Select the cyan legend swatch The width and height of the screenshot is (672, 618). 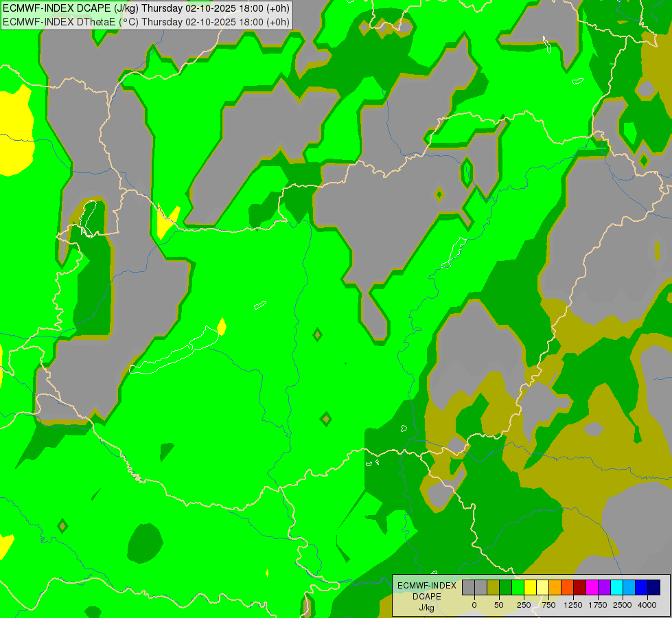[x=616, y=587]
